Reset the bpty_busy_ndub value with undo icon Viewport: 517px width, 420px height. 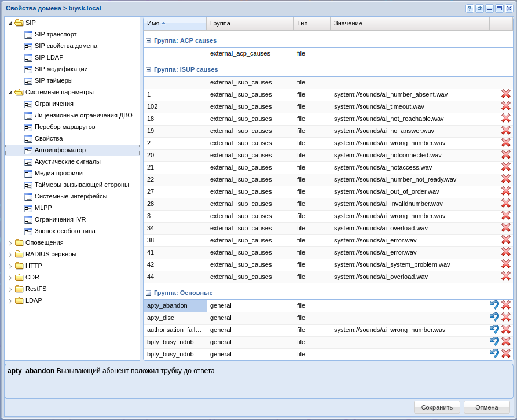494,341
